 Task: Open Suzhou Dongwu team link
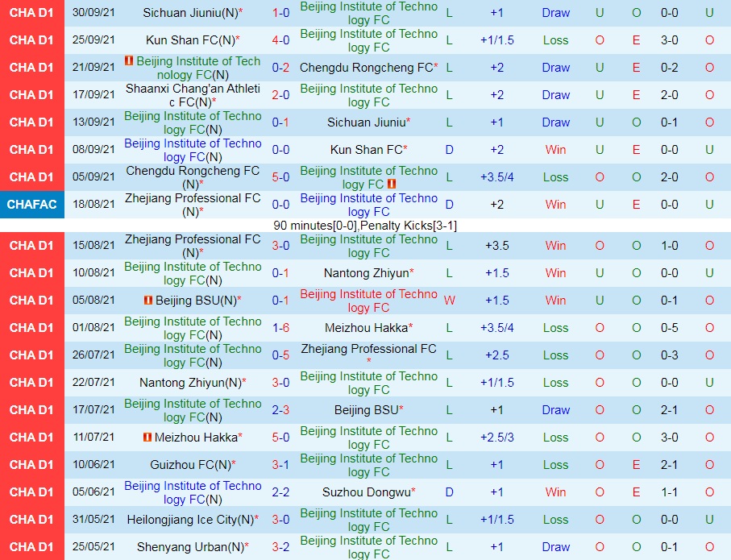click(x=368, y=492)
